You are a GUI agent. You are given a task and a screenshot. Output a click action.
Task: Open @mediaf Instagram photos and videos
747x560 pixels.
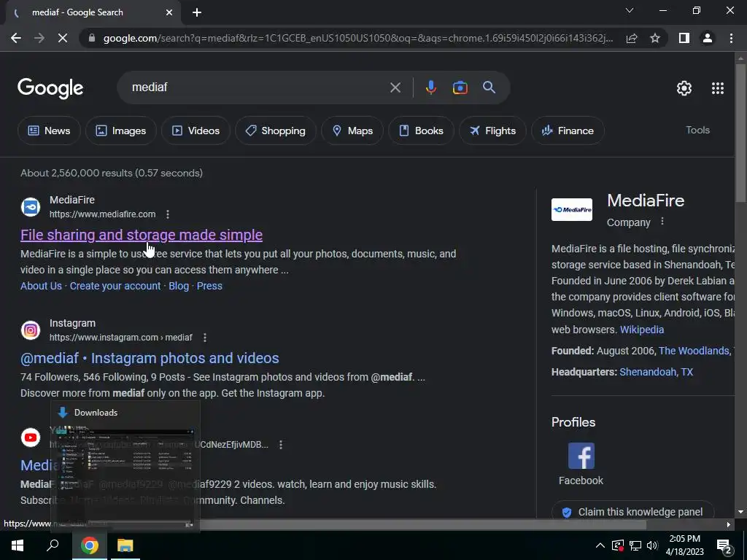pos(150,358)
